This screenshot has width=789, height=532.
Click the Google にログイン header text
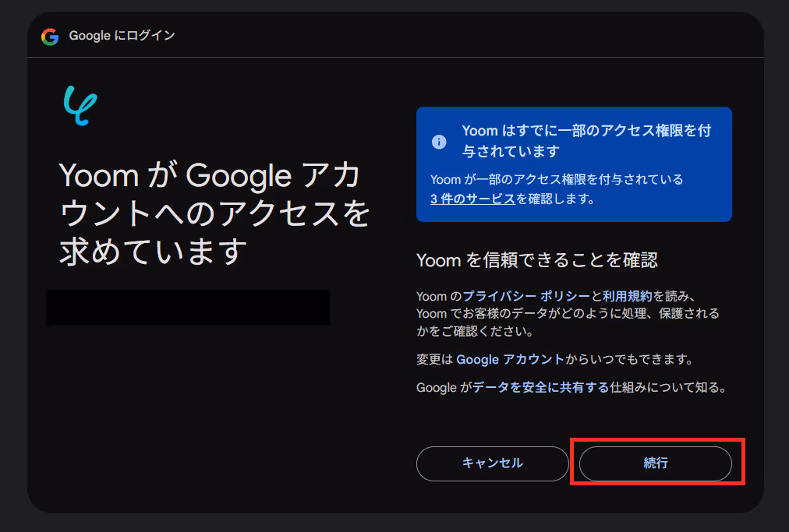(x=122, y=36)
